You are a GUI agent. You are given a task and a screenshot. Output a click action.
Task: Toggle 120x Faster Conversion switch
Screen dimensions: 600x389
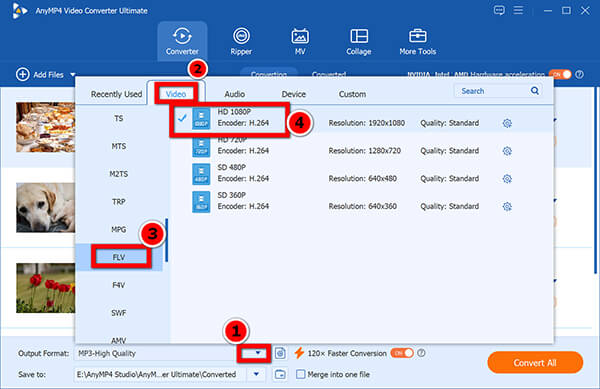[x=402, y=353]
